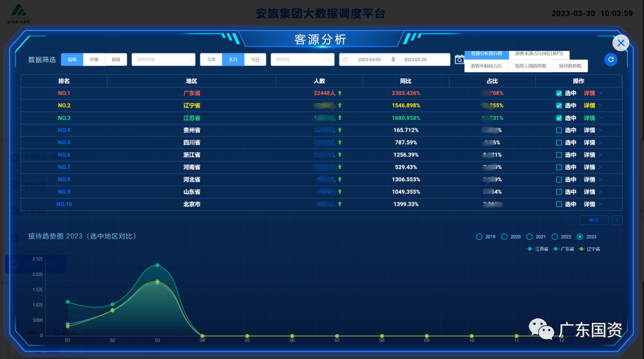The width and height of the screenshot is (644, 359).
Task: Open 详情 link for 辽宁省
Action: click(589, 106)
